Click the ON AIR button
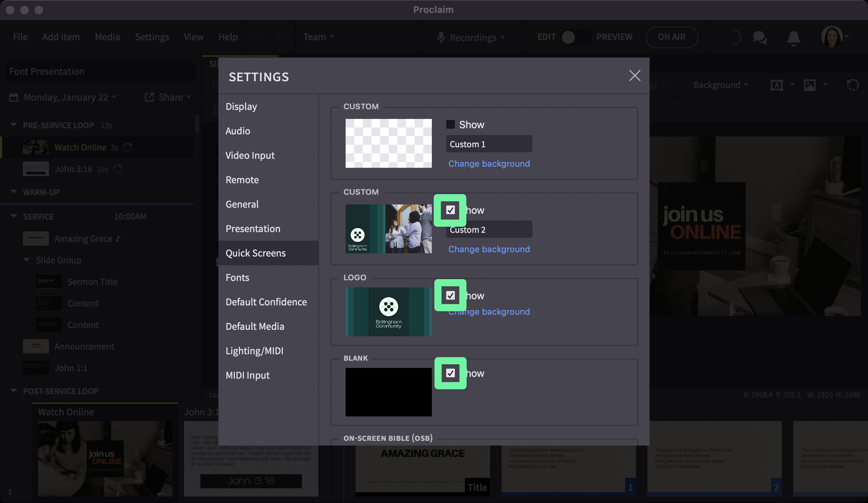 (x=672, y=37)
